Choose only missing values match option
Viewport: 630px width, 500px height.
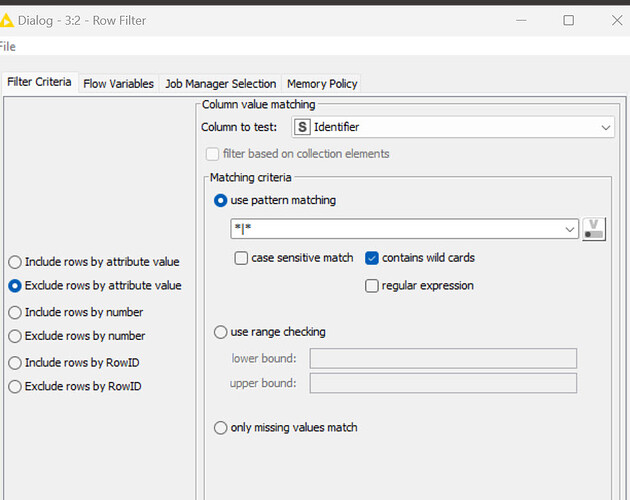pos(221,428)
